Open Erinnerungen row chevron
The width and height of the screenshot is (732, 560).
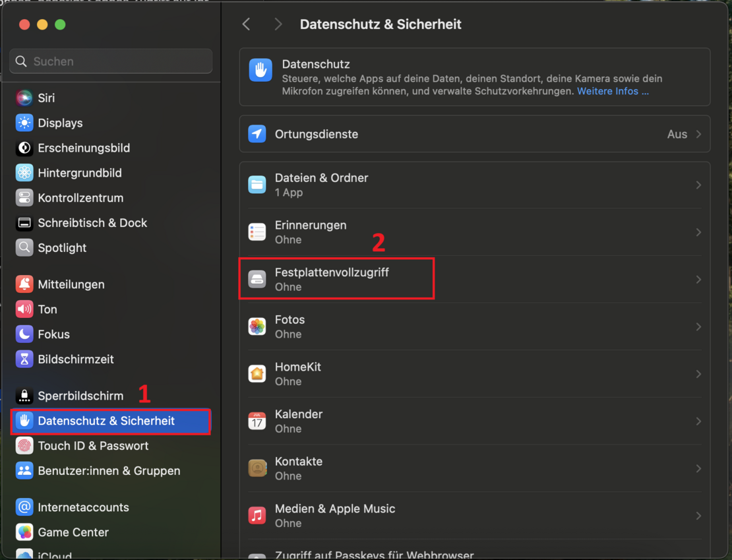pyautogui.click(x=698, y=233)
